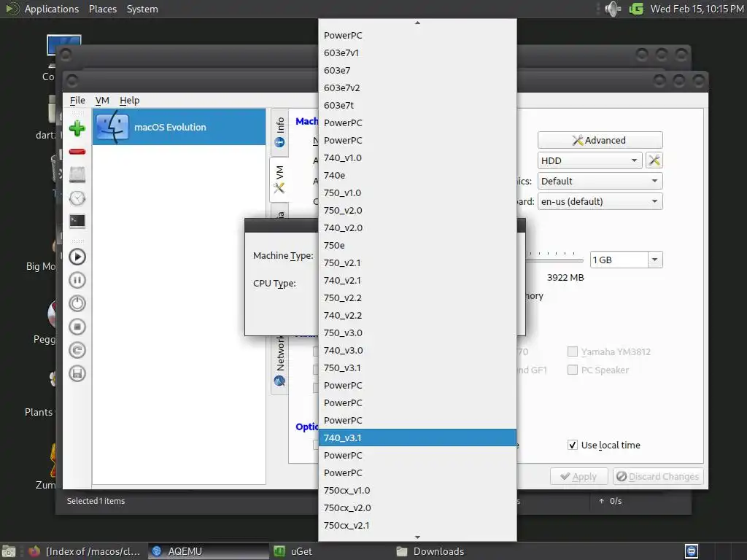Viewport: 747px width, 560px height.
Task: Open the System menu in top panel
Action: click(142, 9)
